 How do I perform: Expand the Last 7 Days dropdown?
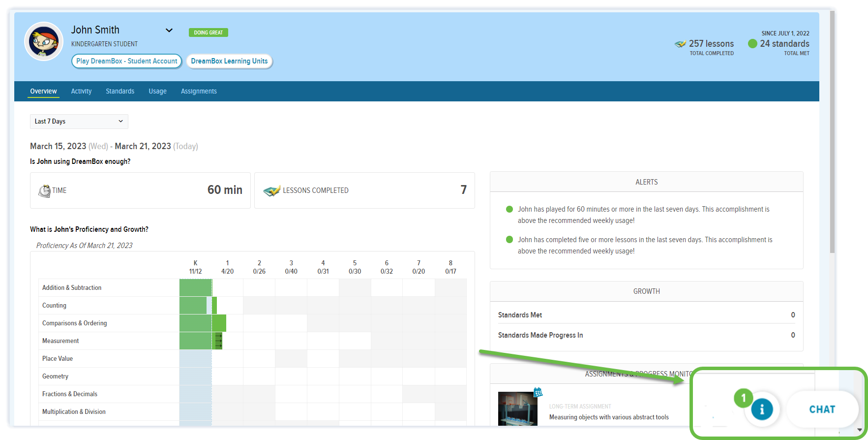point(79,122)
